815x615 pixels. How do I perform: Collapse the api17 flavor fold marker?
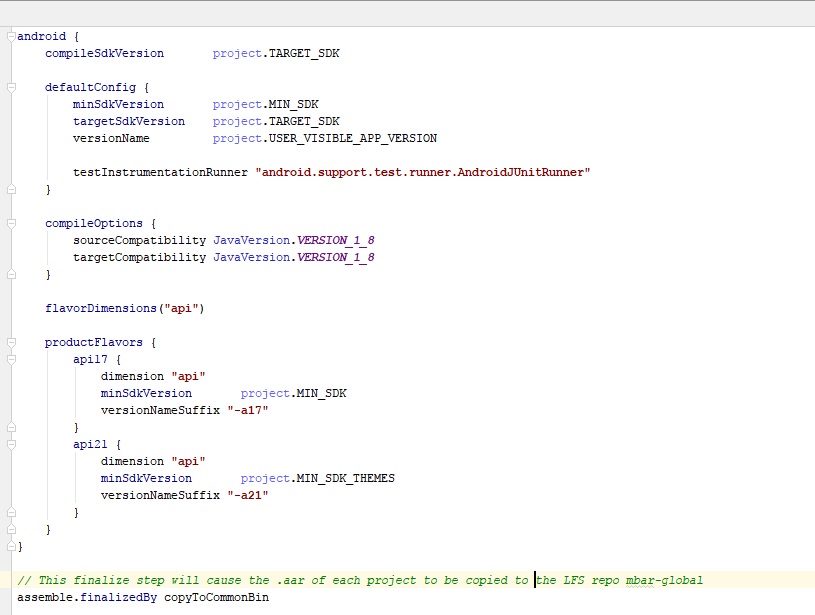pyautogui.click(x=11, y=359)
